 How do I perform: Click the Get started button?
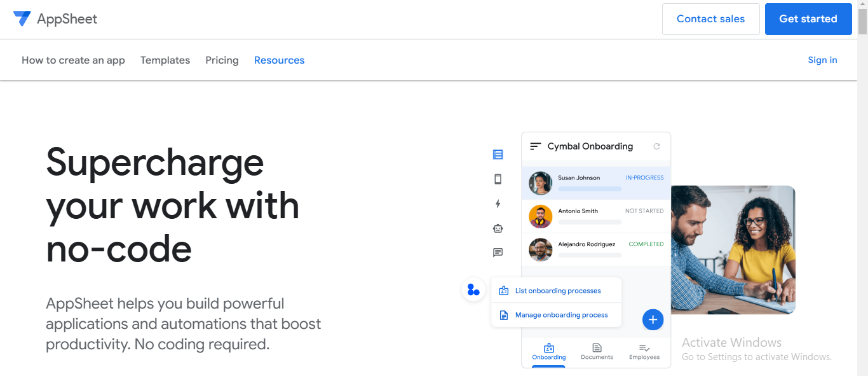tap(808, 18)
